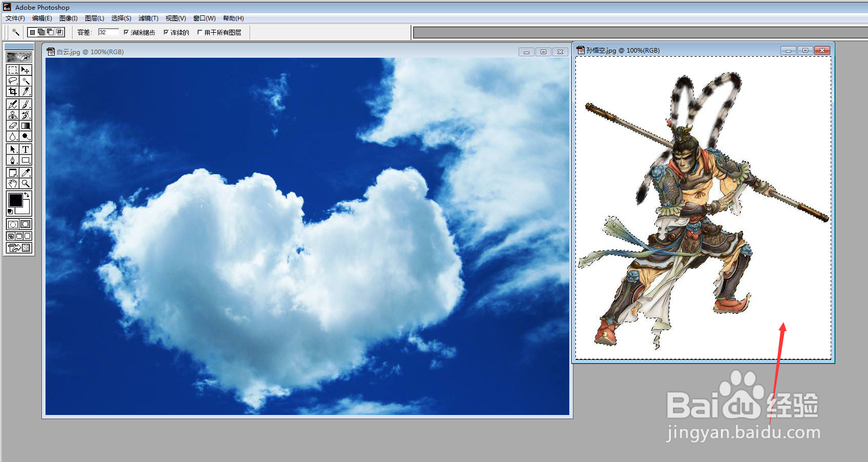Switch to Full Screen mode
The image size is (868, 462).
tap(28, 236)
